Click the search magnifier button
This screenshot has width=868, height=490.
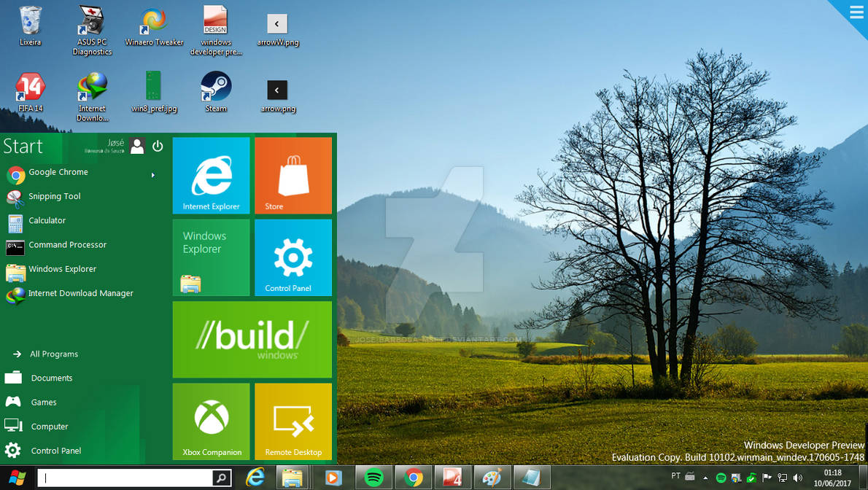pyautogui.click(x=222, y=478)
